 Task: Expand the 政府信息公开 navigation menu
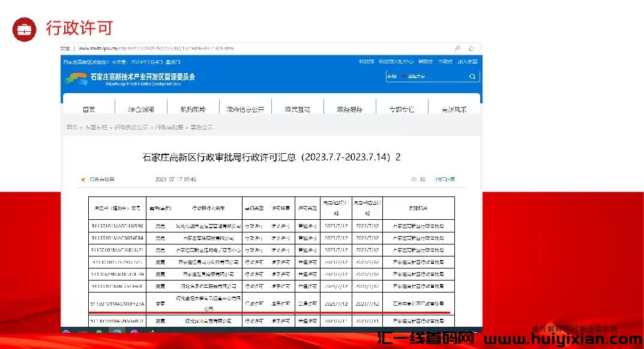tap(245, 109)
